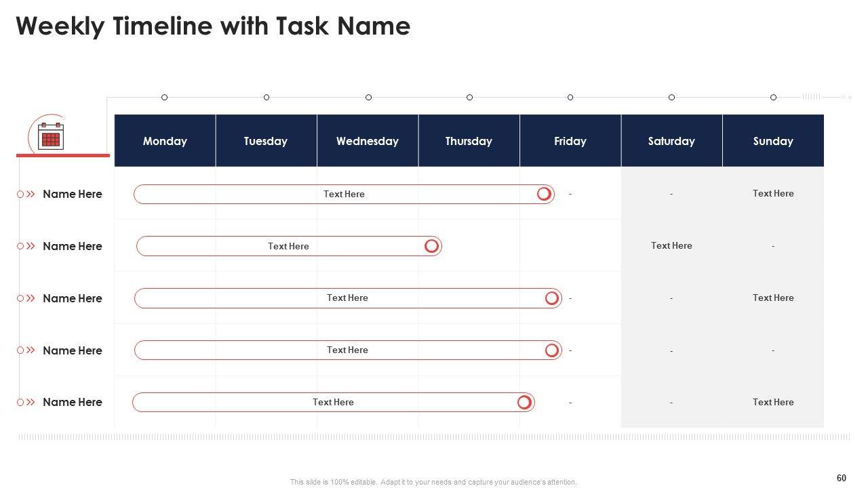Click the Weekly Timeline with Task Name title
This screenshot has width=868, height=488.
pos(213,26)
